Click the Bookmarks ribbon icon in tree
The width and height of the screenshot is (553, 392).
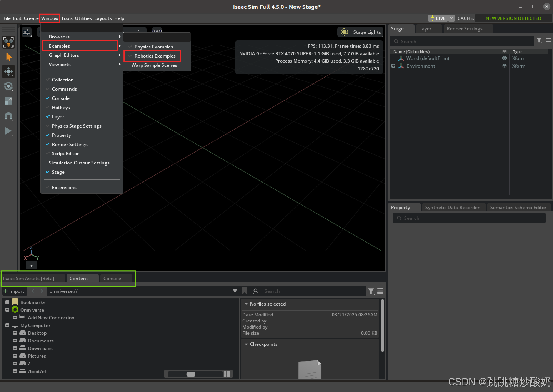click(x=15, y=302)
